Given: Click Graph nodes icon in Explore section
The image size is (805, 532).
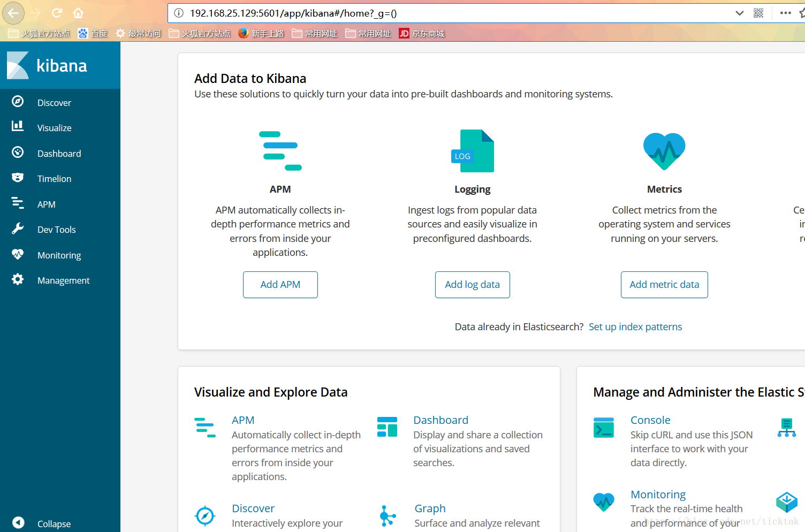Looking at the screenshot, I should coord(388,516).
